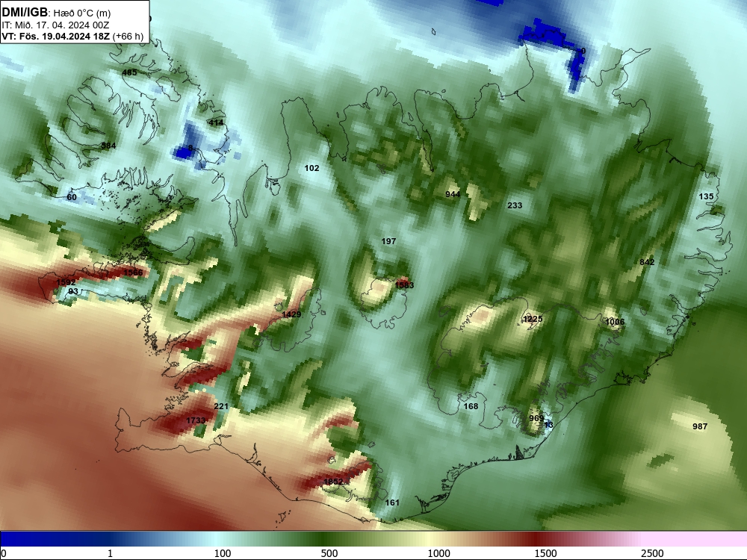The width and height of the screenshot is (747, 560).
Task: Click the 842 height value
Action: pyautogui.click(x=647, y=262)
